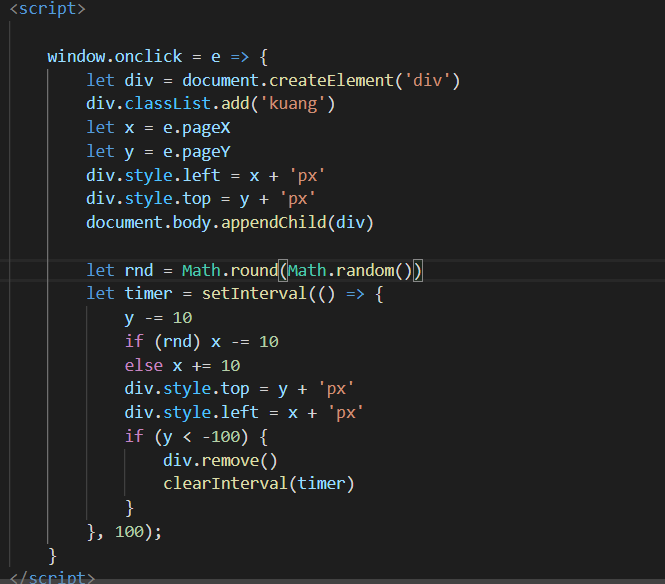The image size is (665, 584).
Task: Click the 'setInterval' function name
Action: pos(254,293)
